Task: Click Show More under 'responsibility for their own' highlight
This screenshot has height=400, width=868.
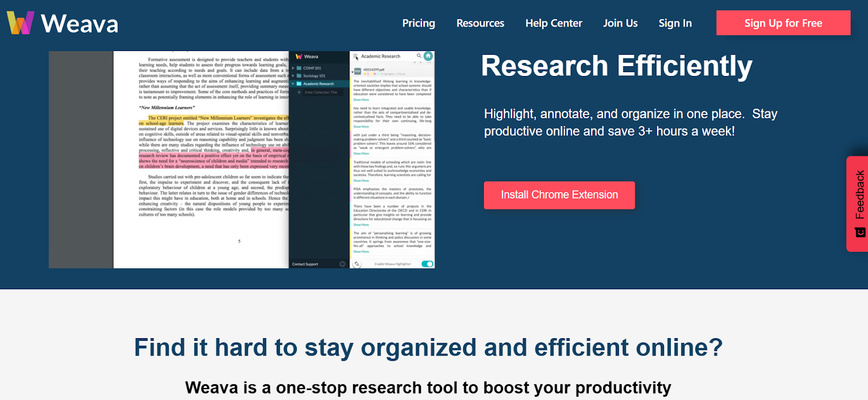Action: [x=361, y=126]
